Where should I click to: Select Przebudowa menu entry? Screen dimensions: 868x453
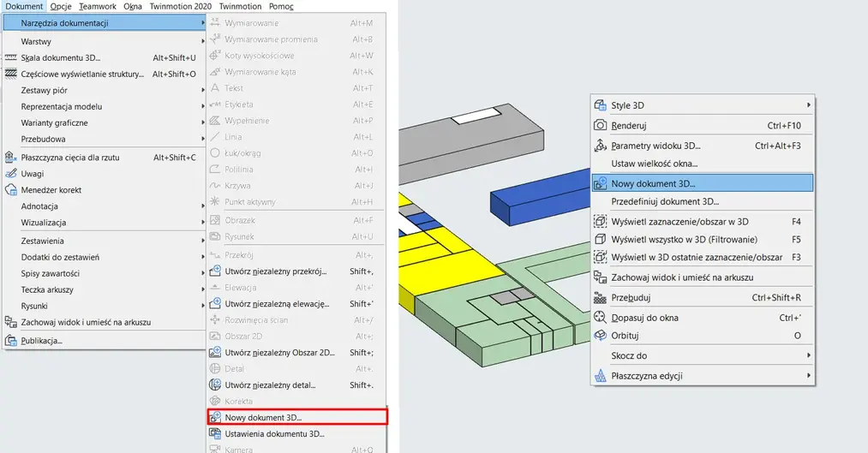point(105,139)
